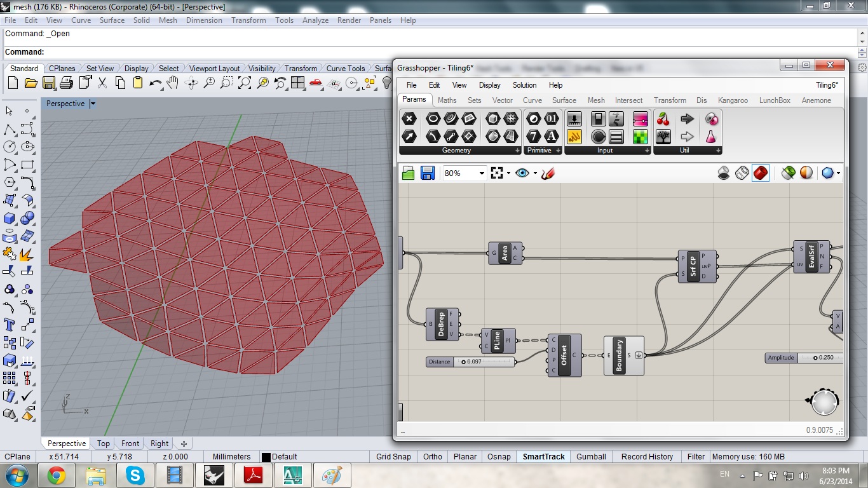Click the Cut scissors icon
The height and width of the screenshot is (488, 868).
tap(102, 83)
